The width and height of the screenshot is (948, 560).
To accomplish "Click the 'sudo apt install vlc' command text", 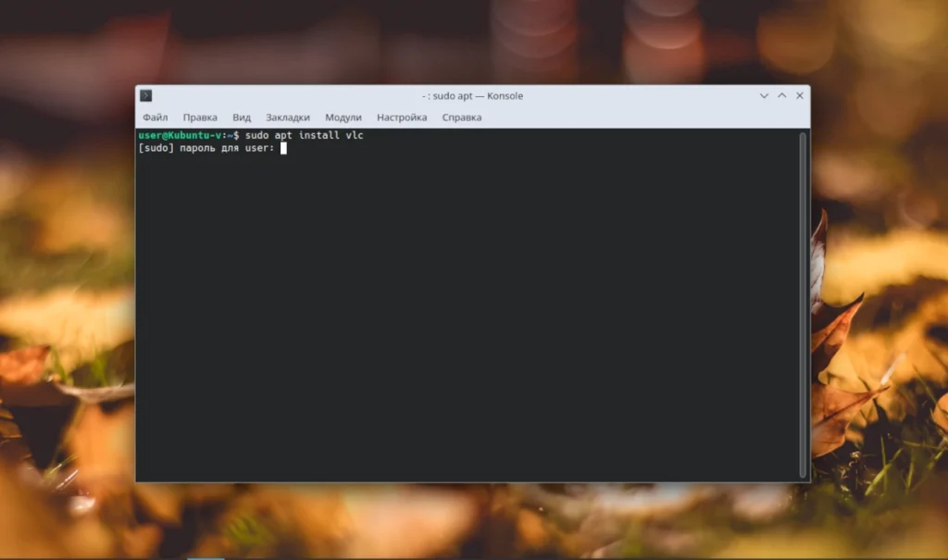I will coord(304,135).
